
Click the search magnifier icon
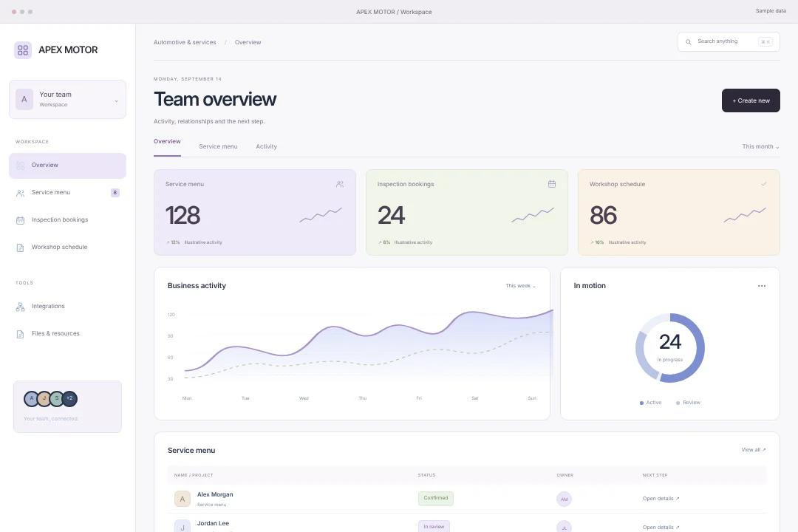(689, 41)
